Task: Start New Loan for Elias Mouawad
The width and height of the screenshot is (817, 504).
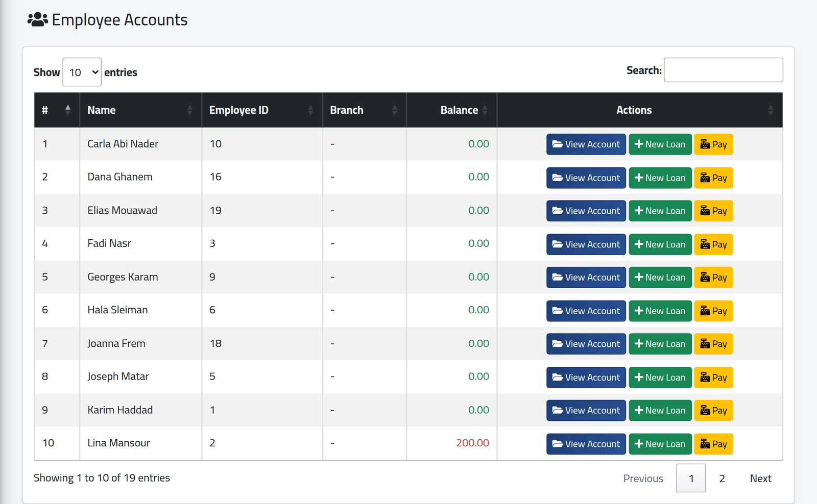Action: coord(660,211)
